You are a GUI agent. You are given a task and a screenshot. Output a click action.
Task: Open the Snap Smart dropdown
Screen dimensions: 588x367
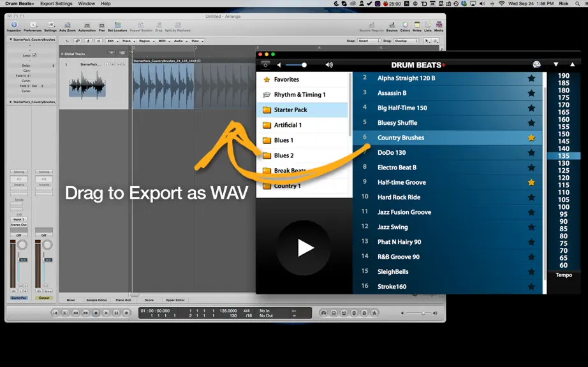click(x=369, y=41)
